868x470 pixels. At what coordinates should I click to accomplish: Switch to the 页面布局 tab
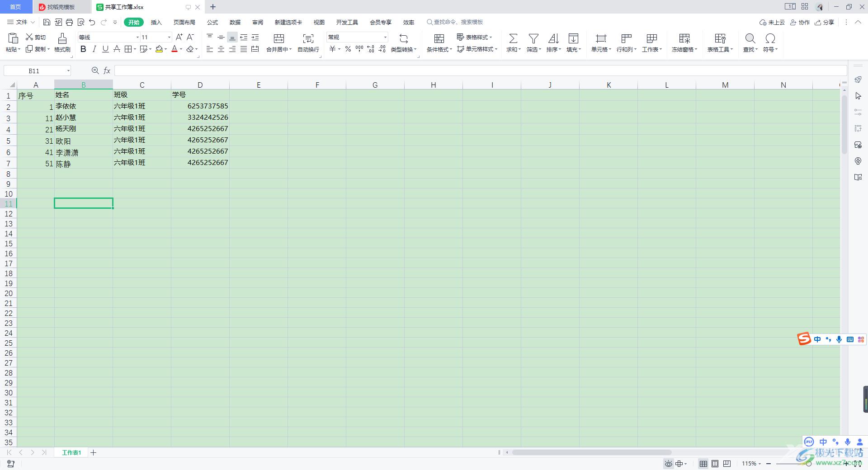pos(184,22)
